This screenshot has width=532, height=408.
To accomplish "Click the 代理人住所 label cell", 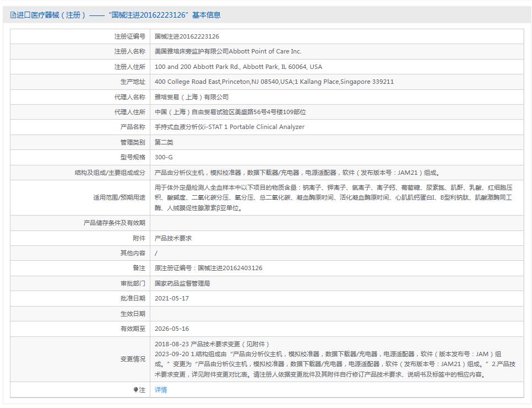I will (x=80, y=112).
